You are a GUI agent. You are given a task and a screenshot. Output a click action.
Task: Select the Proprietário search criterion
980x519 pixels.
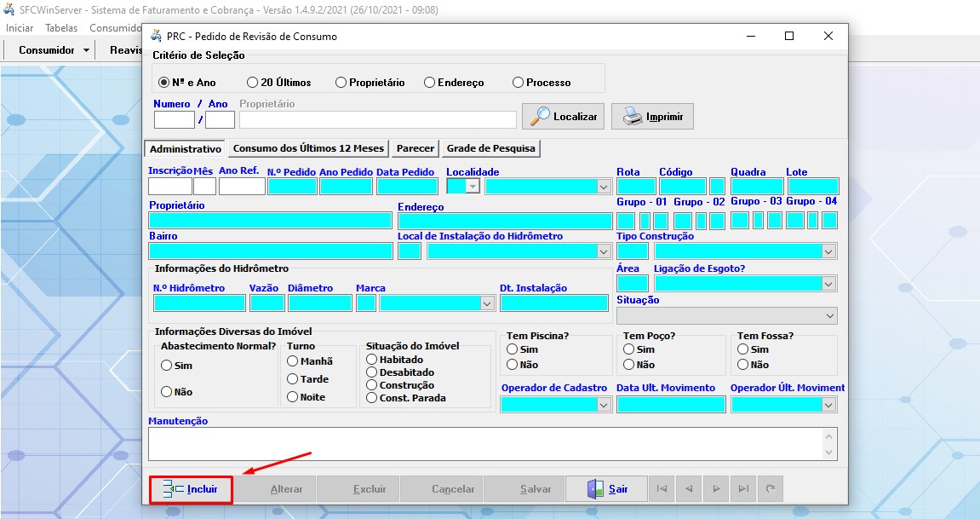point(341,83)
